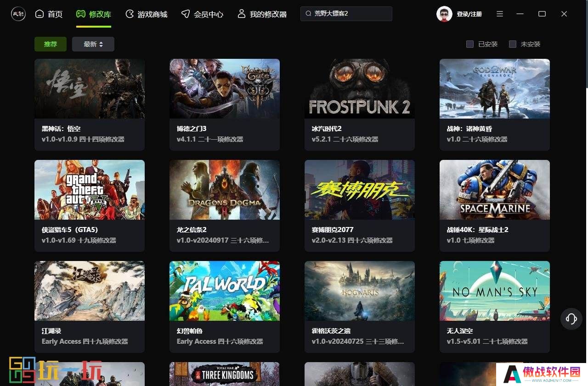Click the search magnifier icon

[308, 14]
